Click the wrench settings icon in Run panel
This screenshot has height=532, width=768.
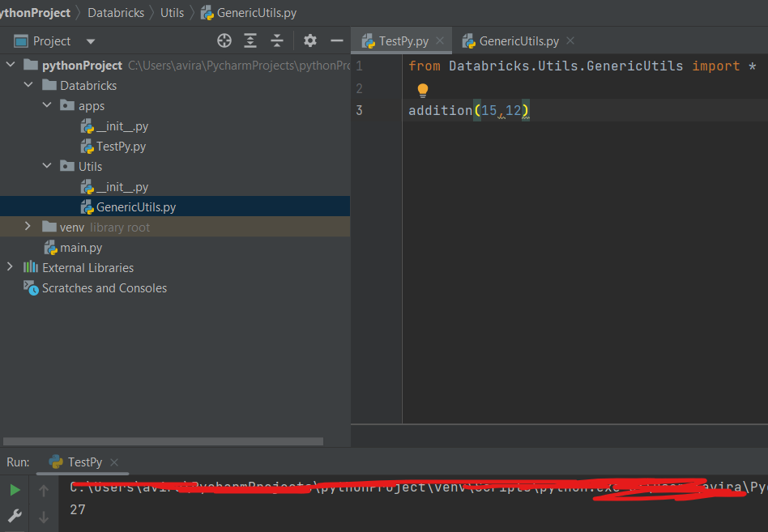pos(15,515)
